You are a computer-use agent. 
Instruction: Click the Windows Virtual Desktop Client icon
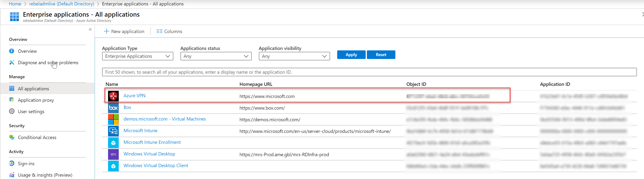point(113,166)
